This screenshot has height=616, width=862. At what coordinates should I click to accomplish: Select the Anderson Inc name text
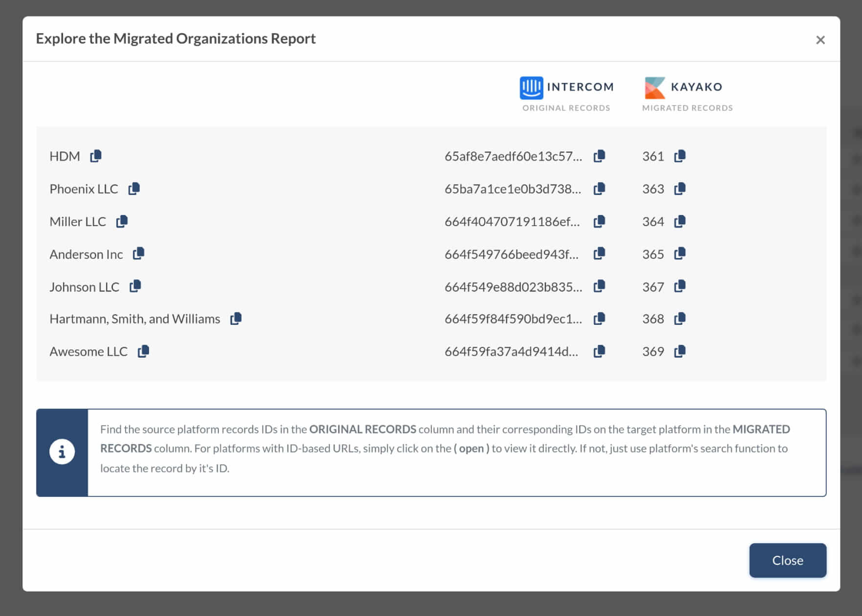click(86, 255)
